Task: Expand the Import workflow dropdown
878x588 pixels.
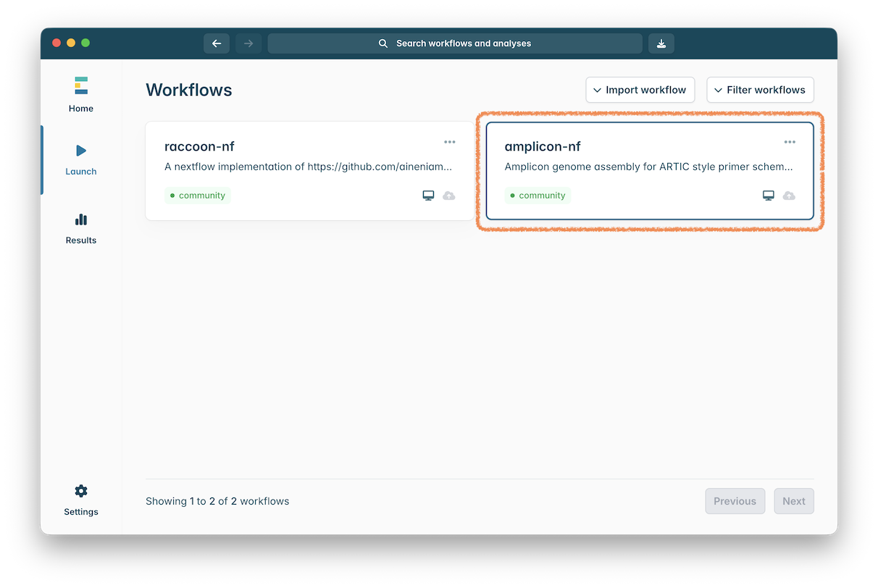Action: point(640,90)
